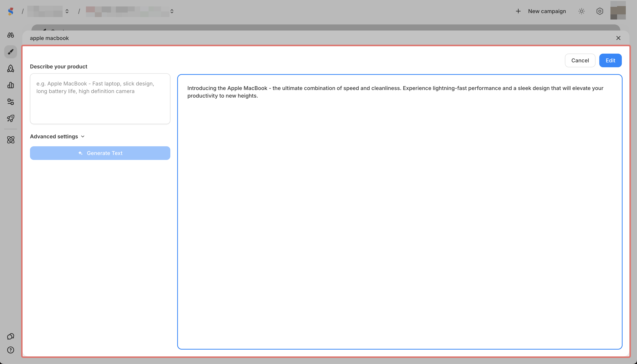Click the binoculars icon in the sidebar
The image size is (637, 364).
tap(10, 35)
